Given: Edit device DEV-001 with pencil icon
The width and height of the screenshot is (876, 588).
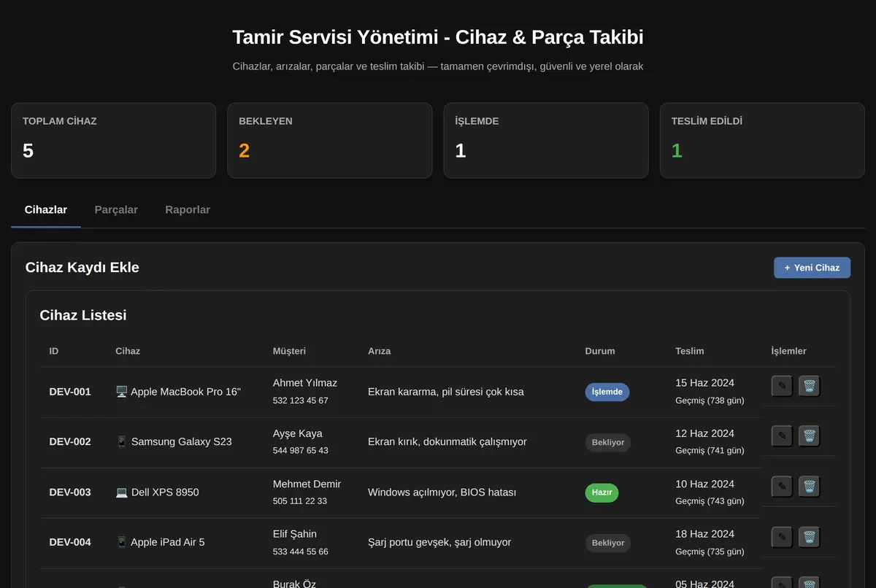Looking at the screenshot, I should point(782,386).
